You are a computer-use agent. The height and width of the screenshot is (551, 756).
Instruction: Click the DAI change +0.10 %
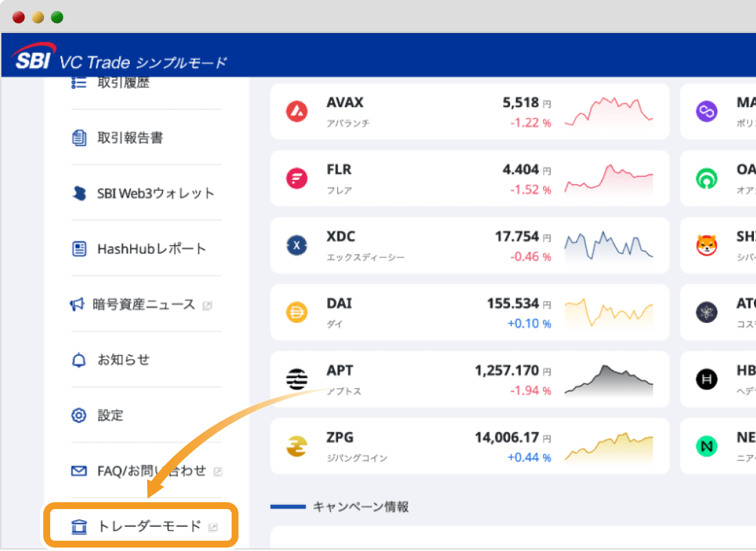(x=529, y=324)
